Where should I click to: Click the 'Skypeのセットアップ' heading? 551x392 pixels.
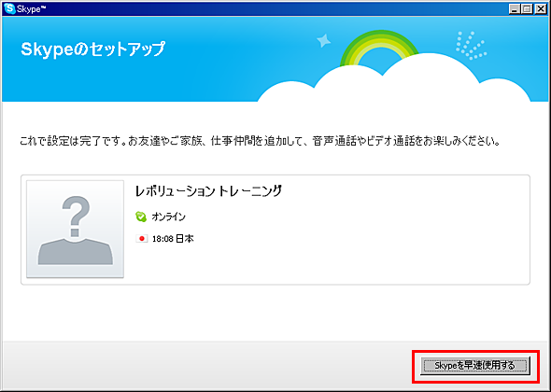coord(92,49)
